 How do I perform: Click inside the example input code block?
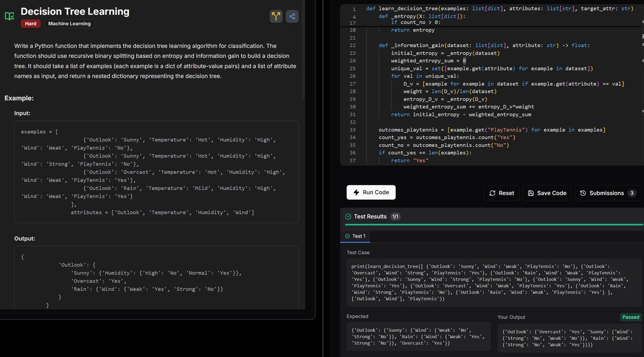click(156, 172)
